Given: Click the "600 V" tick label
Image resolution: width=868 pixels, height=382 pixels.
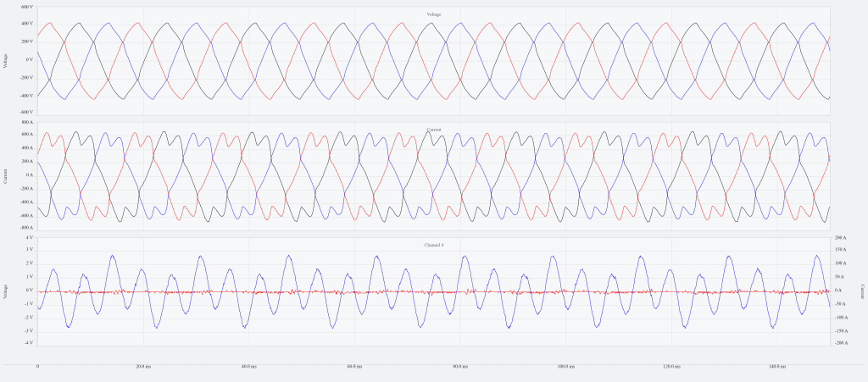Looking at the screenshot, I should pyautogui.click(x=27, y=7).
